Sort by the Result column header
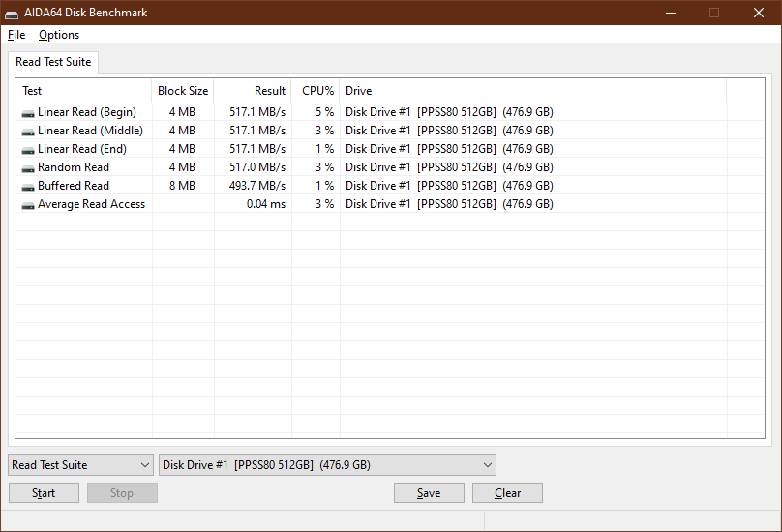This screenshot has width=782, height=532. point(253,91)
